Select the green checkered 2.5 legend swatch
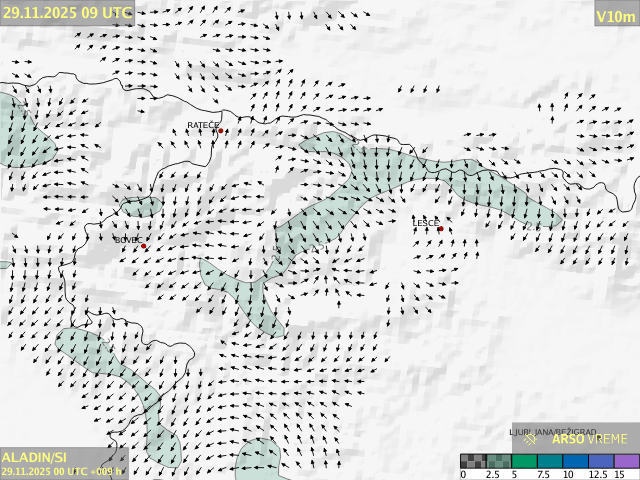Screen dimensions: 640x480 (x=498, y=461)
